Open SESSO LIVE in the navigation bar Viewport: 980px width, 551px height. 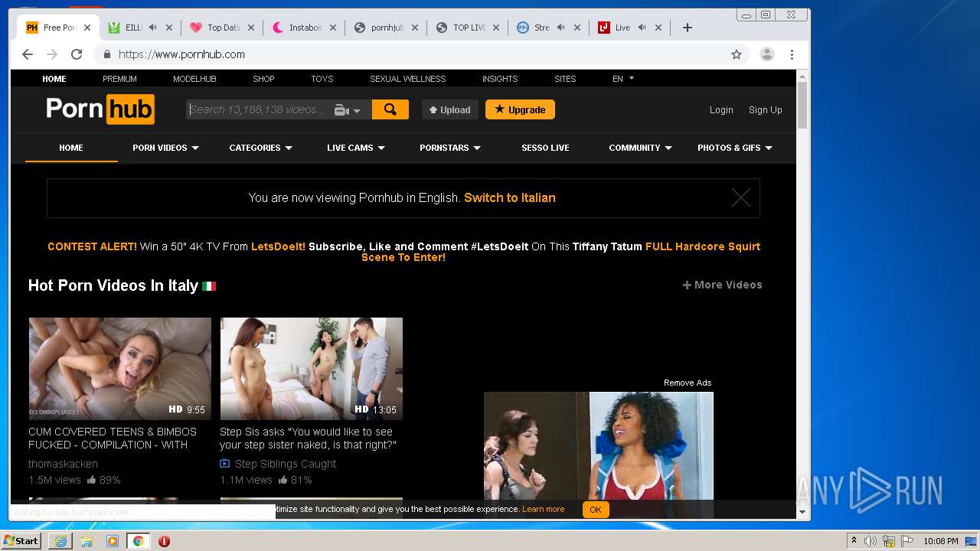click(x=545, y=148)
